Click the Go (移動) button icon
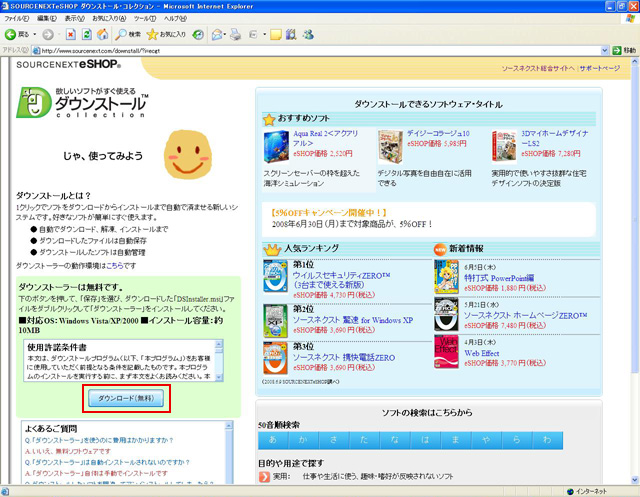This screenshot has width=640, height=497. [624, 51]
